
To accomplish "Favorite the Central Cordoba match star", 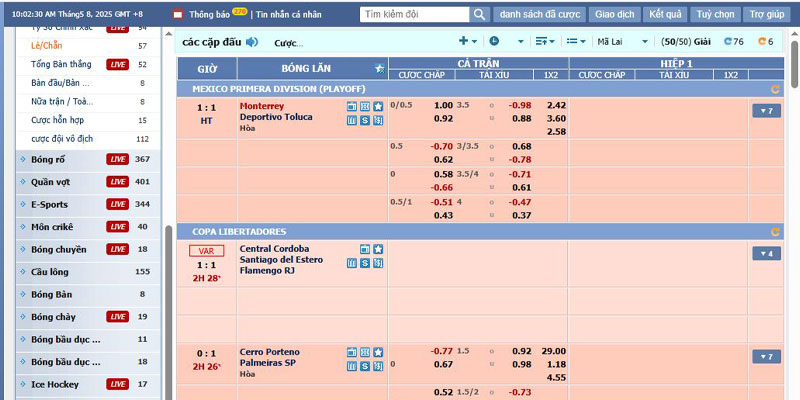I will pos(378,249).
